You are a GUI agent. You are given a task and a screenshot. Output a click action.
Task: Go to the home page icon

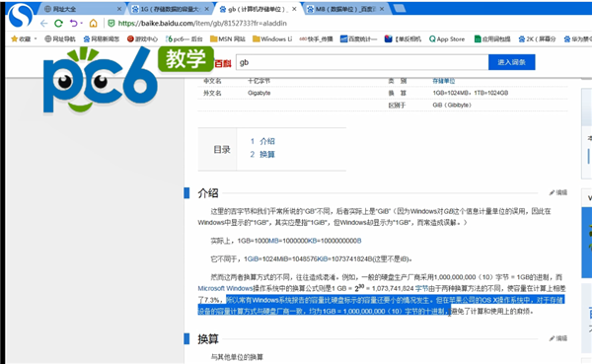point(94,24)
